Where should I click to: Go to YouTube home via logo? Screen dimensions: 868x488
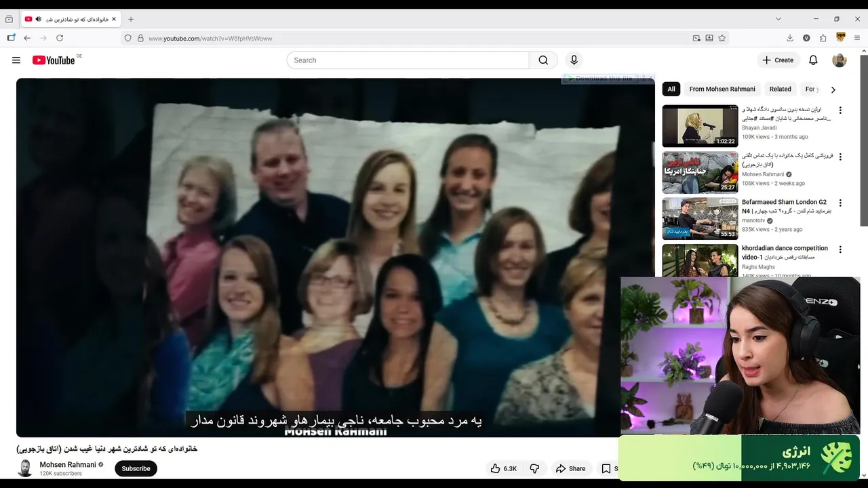(x=54, y=60)
